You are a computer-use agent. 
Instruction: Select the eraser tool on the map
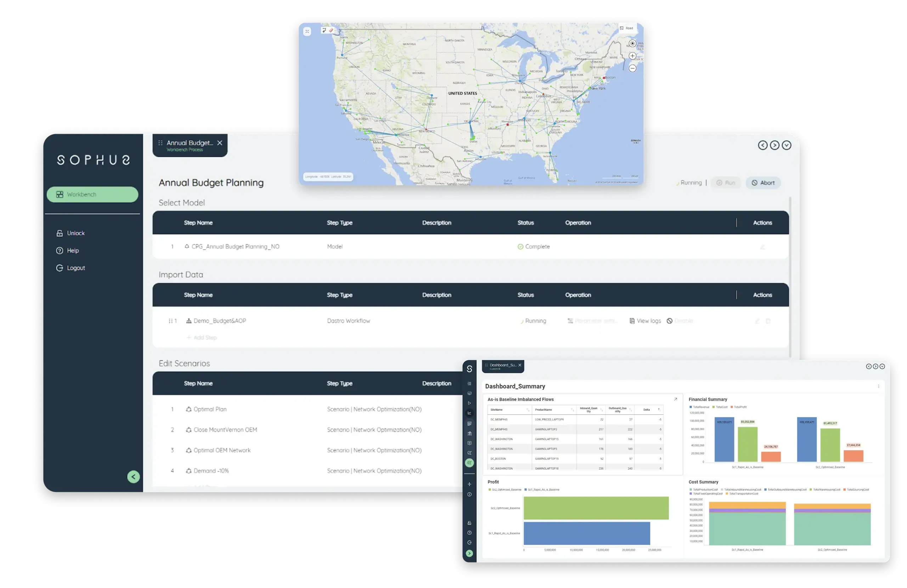click(331, 30)
